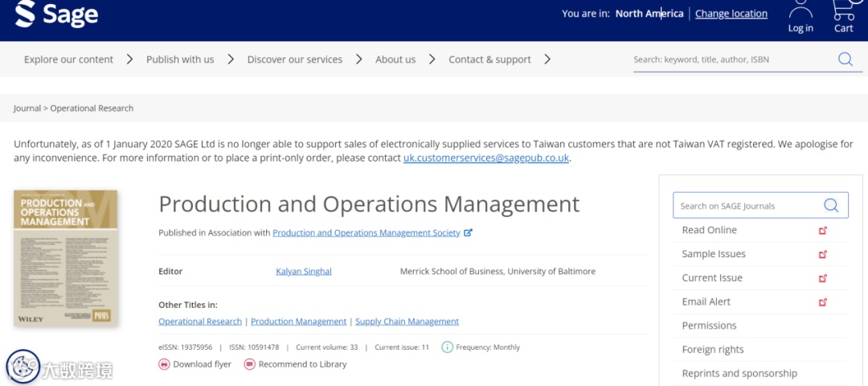Open the shopping Cart icon

[x=844, y=10]
